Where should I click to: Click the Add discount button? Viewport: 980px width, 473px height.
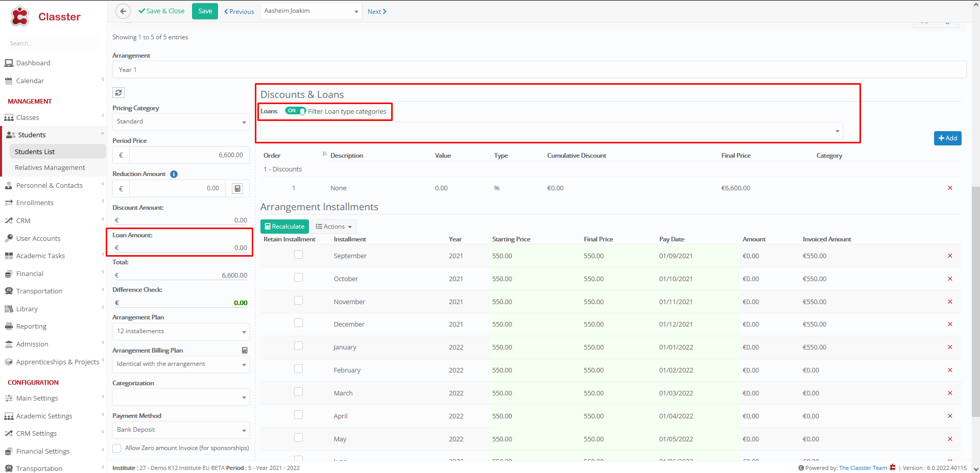tap(947, 138)
